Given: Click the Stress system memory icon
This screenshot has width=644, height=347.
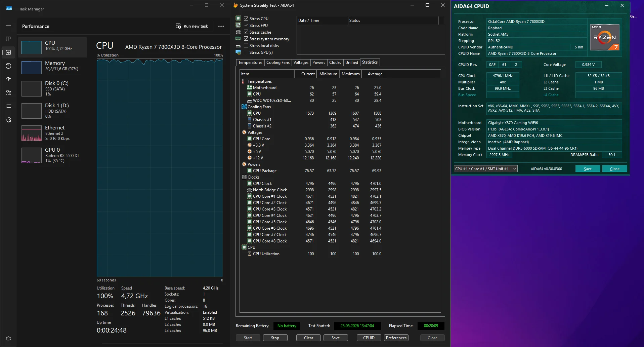Looking at the screenshot, I should tap(238, 39).
